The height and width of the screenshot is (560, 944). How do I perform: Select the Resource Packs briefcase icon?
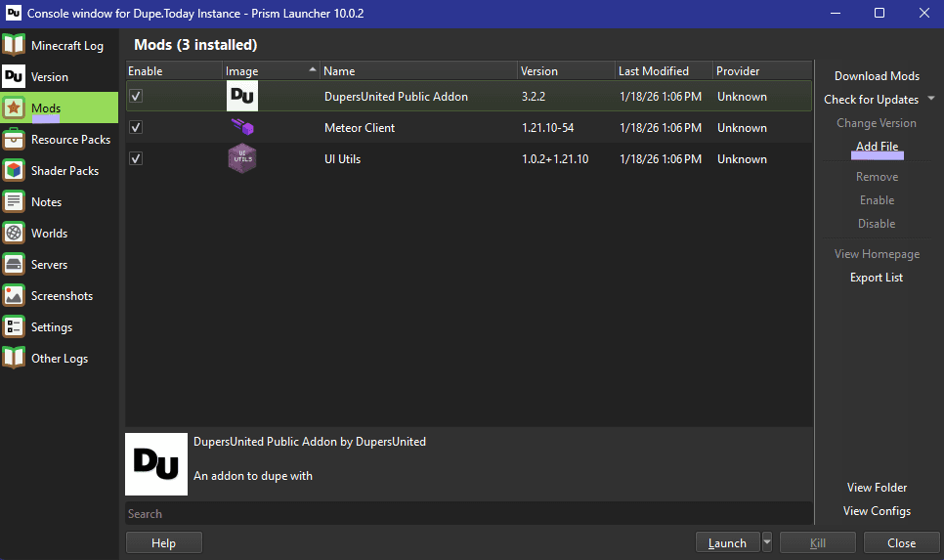(14, 139)
